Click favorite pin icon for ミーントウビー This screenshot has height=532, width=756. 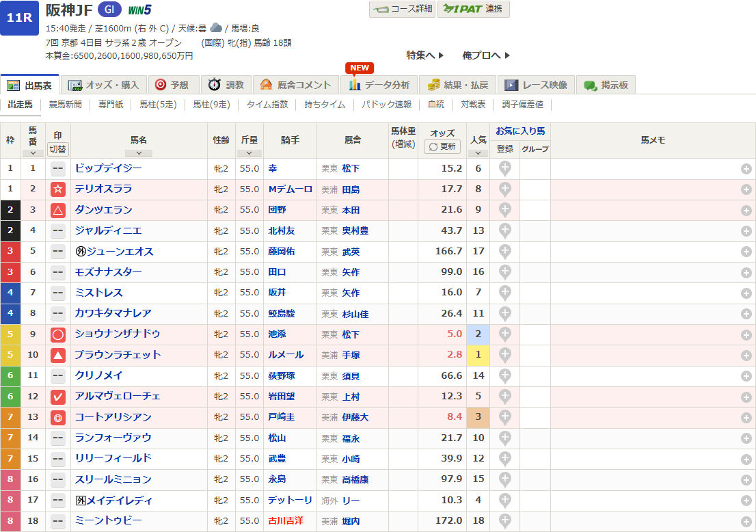(504, 521)
